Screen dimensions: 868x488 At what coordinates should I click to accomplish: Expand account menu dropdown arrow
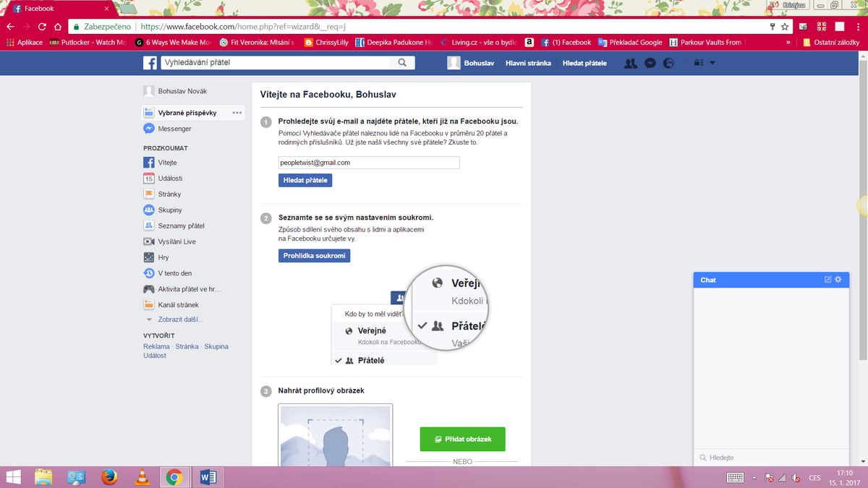point(712,64)
